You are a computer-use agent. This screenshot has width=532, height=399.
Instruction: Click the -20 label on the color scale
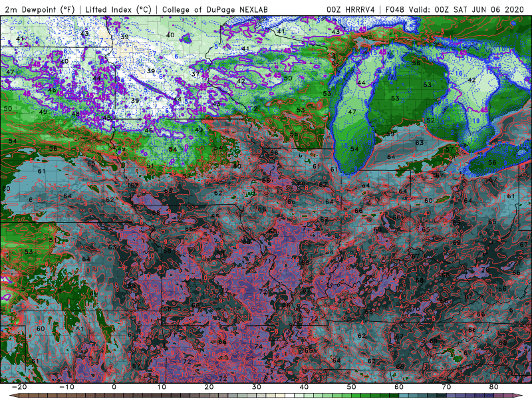point(19,387)
